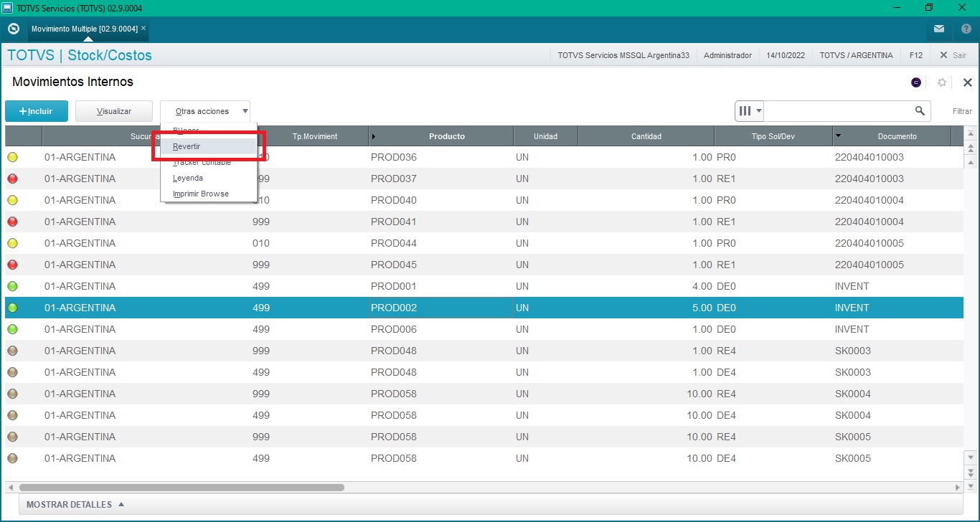The width and height of the screenshot is (980, 522).
Task: Click the 5.00 quantity cell
Action: tap(646, 308)
